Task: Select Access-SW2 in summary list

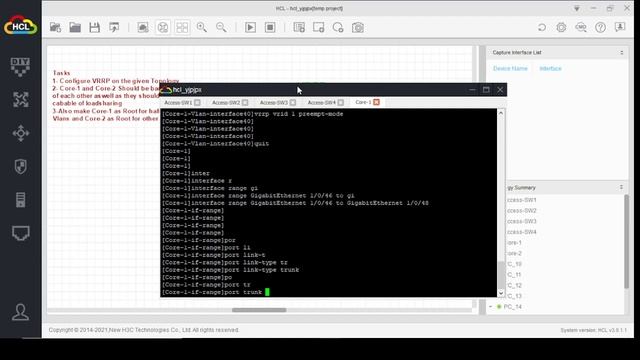Action: [x=522, y=211]
